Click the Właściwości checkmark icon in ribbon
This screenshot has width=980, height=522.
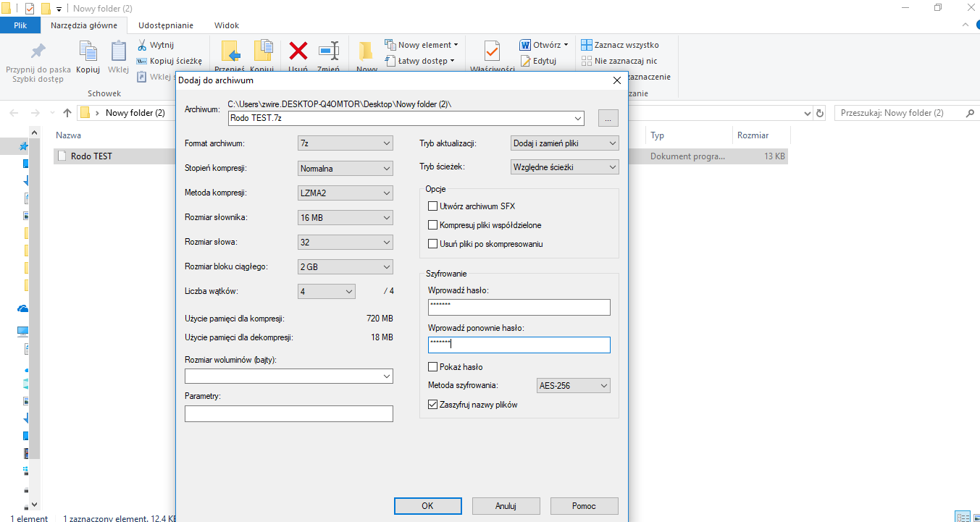coord(493,51)
